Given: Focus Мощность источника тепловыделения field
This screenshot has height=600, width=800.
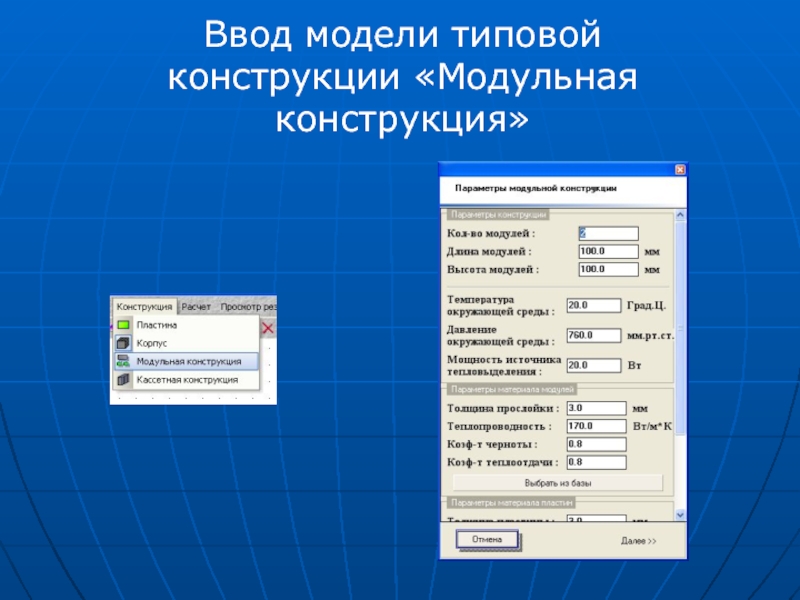Looking at the screenshot, I should click(594, 365).
